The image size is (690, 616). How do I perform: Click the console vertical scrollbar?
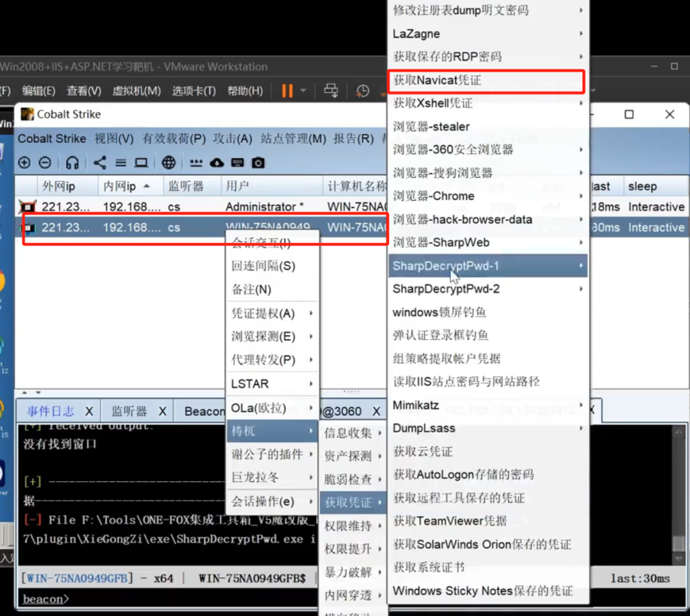tap(679, 495)
